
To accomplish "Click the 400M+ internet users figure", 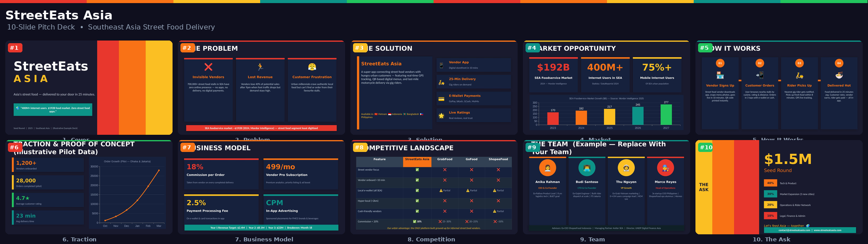I will tap(605, 67).
